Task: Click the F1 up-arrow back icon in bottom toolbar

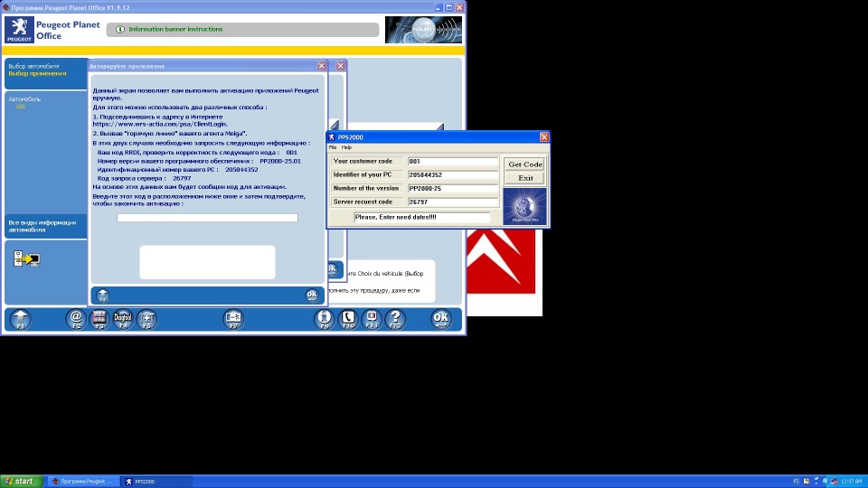Action: point(21,319)
